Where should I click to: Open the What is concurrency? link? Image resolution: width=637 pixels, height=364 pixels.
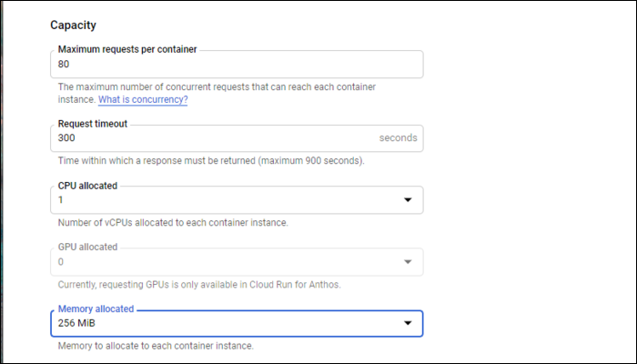point(143,100)
